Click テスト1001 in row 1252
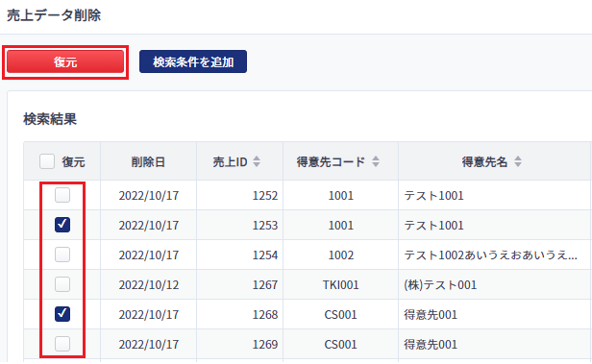Viewport: 592px width, 364px height. pos(433,195)
